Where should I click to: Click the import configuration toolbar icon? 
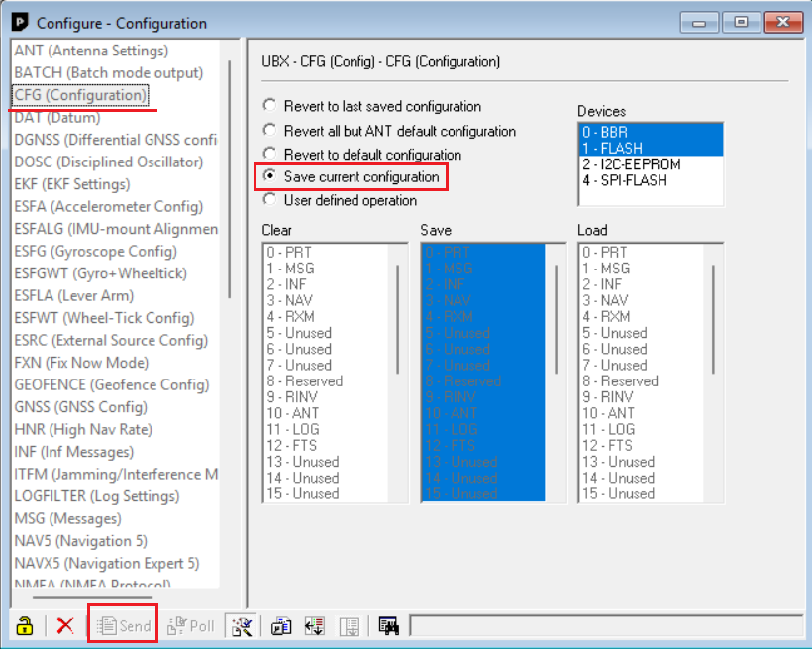point(314,625)
